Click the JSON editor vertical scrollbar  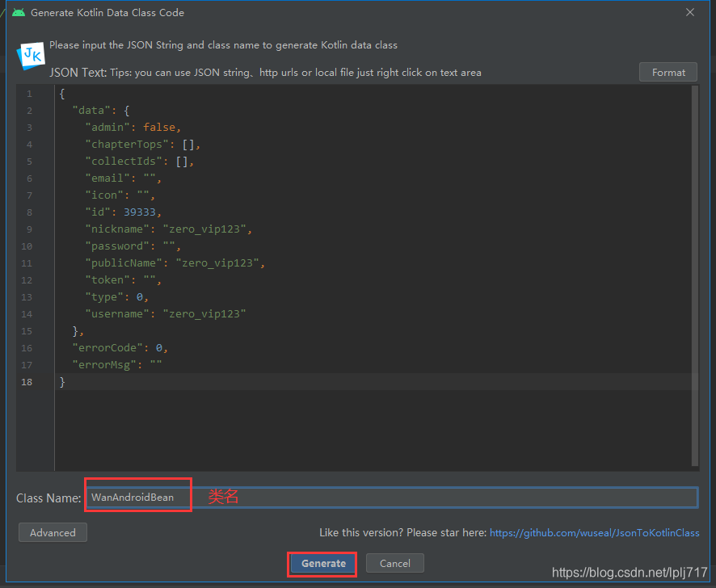[x=694, y=275]
